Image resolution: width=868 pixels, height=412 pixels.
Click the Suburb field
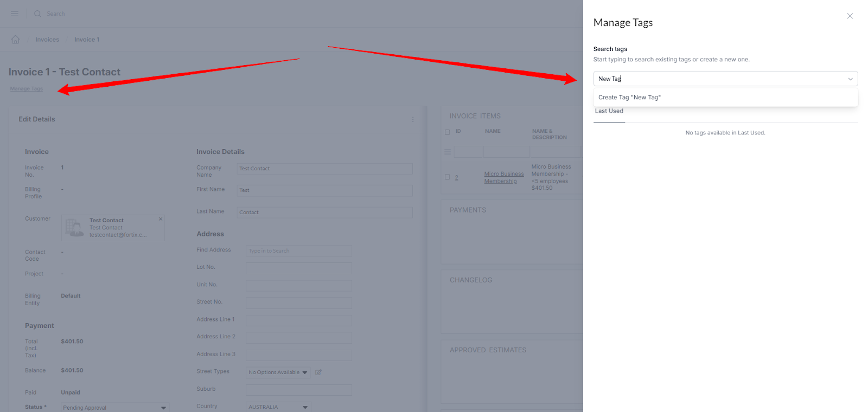(x=299, y=390)
